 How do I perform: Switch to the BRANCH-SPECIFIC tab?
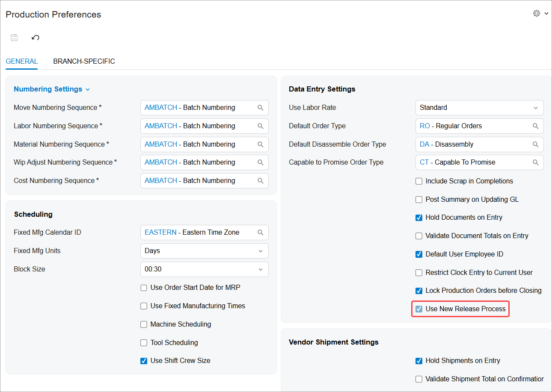tap(84, 61)
